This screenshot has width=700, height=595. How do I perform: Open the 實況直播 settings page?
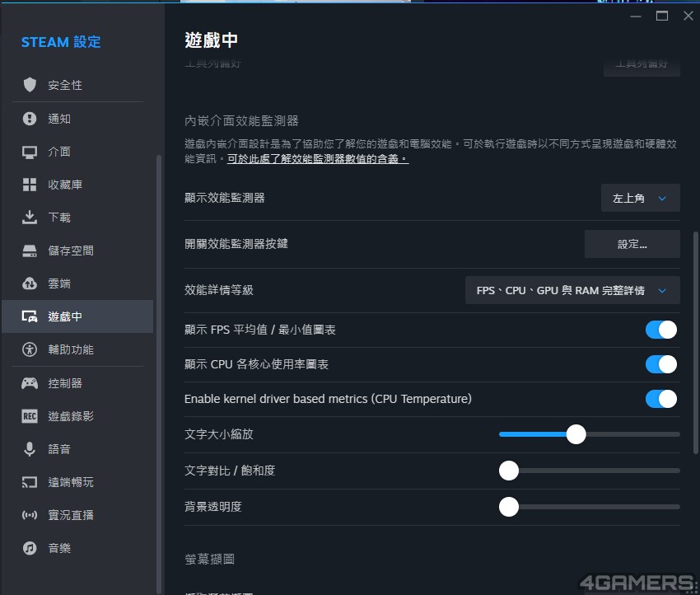pyautogui.click(x=77, y=515)
